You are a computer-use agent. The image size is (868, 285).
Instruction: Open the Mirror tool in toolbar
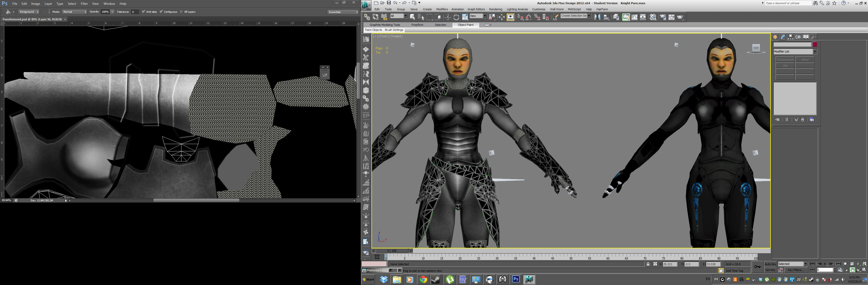point(598,17)
